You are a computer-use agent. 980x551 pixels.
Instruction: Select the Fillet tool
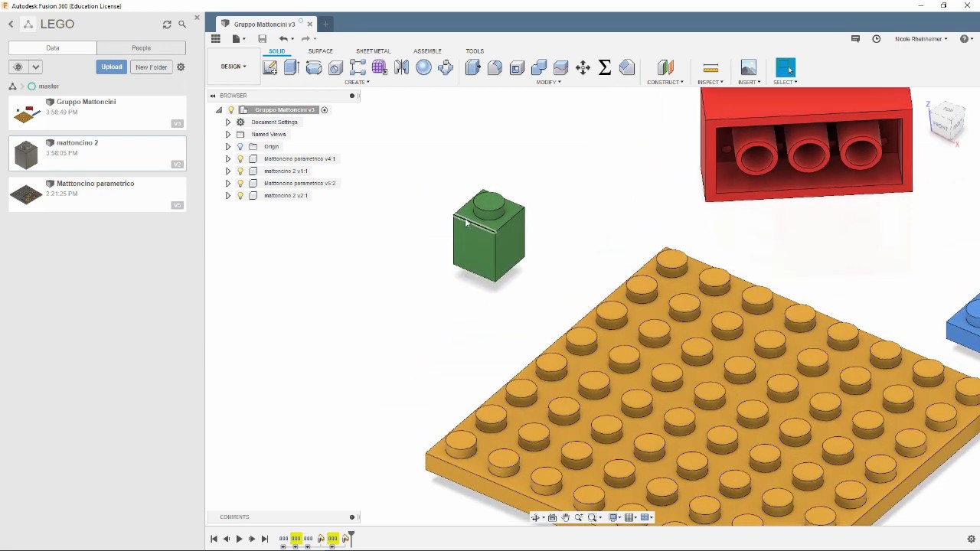click(x=495, y=67)
